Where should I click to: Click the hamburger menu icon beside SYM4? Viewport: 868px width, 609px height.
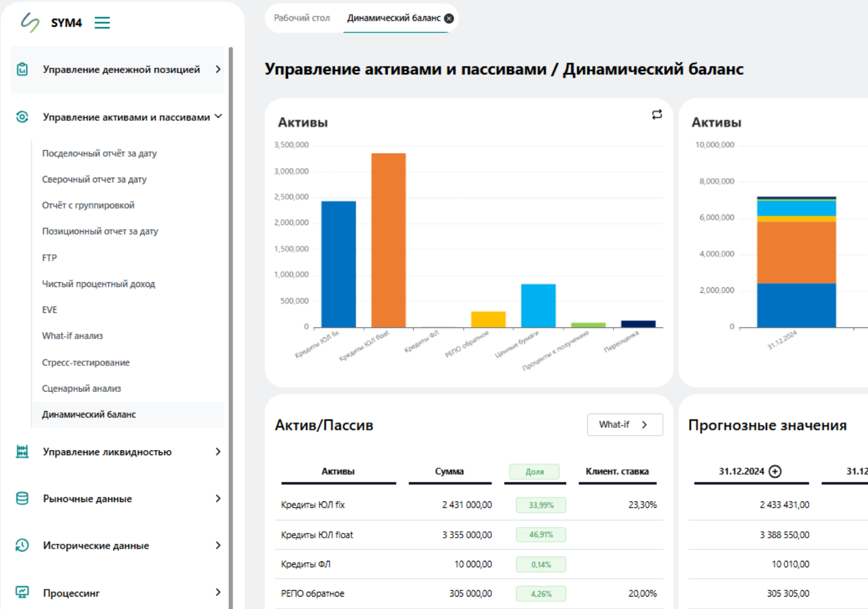pos(102,23)
